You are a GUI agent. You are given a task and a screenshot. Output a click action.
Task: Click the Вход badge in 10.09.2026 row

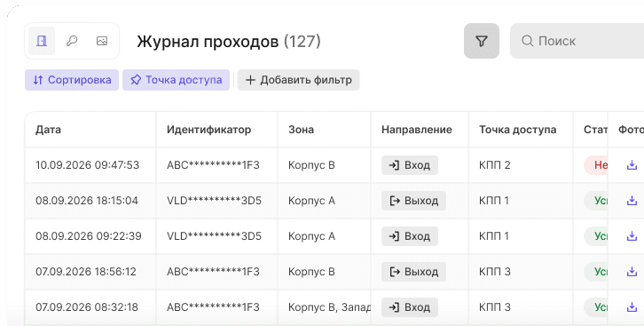[x=410, y=165]
